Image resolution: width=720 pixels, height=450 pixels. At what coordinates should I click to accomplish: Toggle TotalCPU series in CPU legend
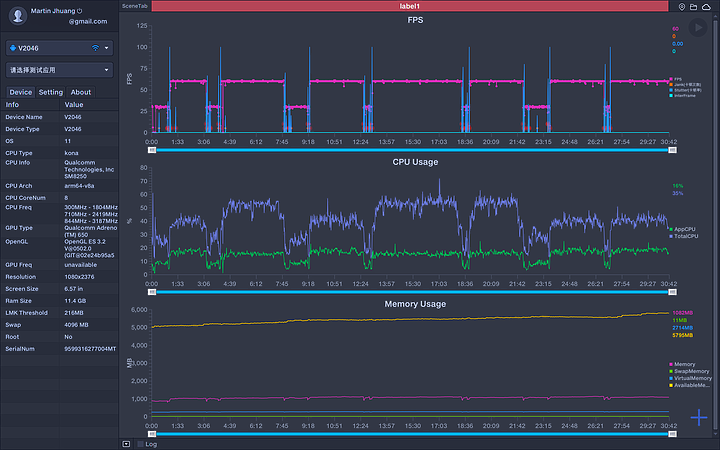click(684, 236)
